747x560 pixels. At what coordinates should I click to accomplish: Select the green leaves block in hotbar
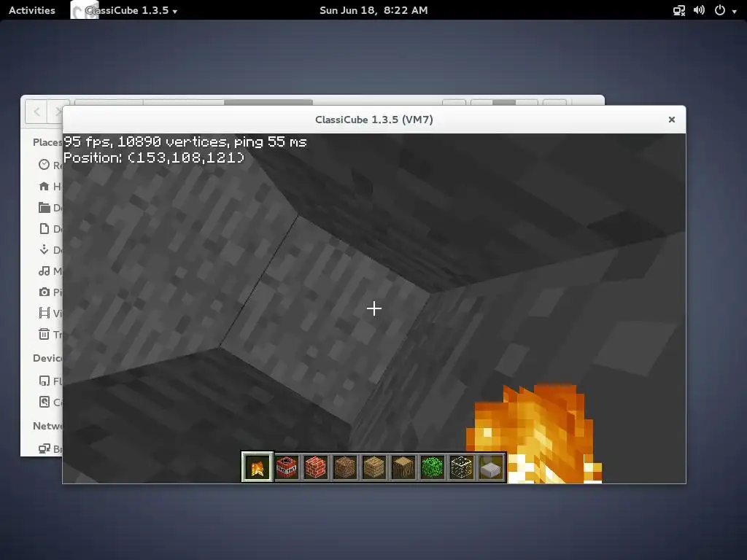(432, 467)
